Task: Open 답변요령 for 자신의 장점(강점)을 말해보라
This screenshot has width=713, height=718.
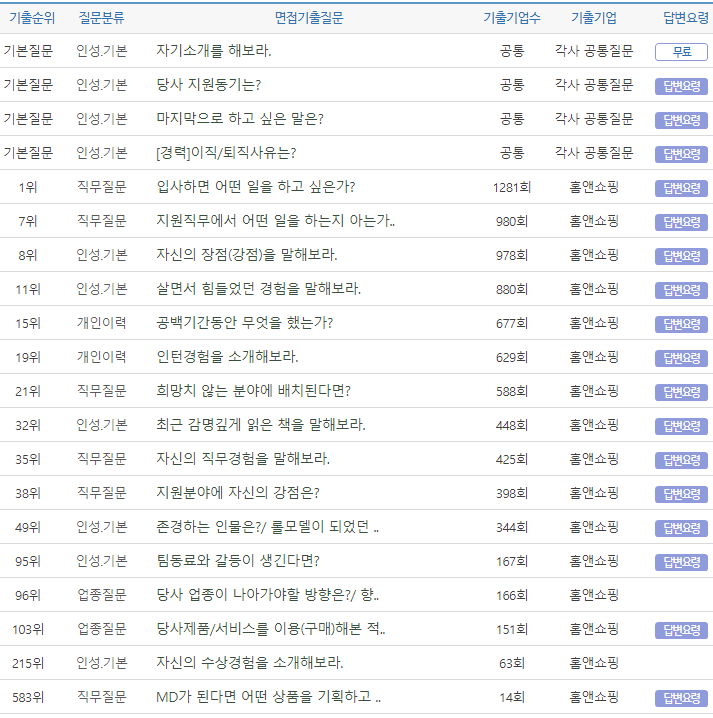Action: 681,256
